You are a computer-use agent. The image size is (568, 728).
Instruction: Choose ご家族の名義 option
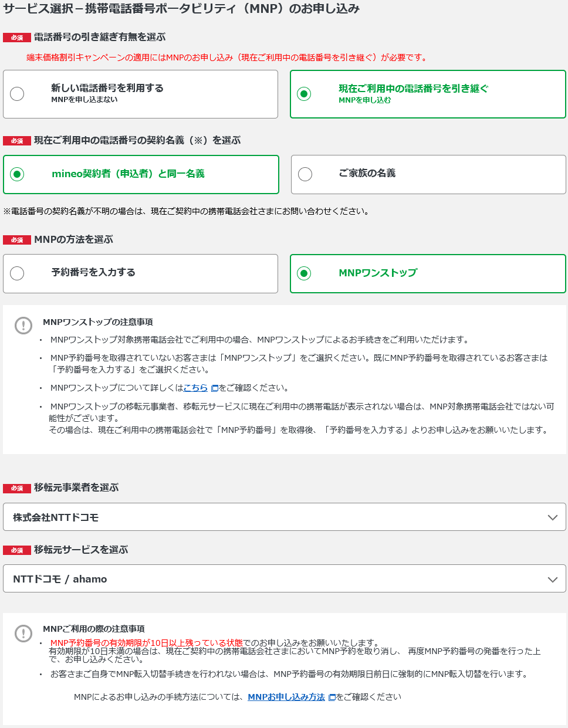305,174
